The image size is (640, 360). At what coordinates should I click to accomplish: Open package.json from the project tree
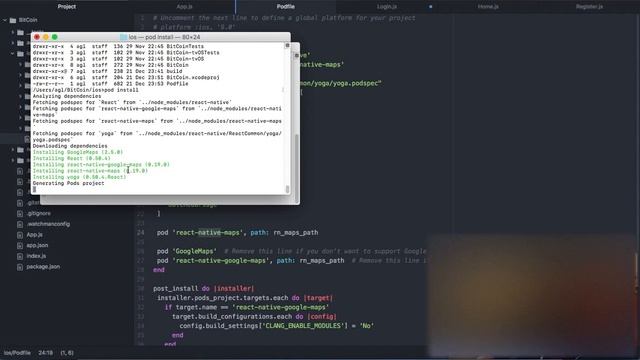[43, 267]
